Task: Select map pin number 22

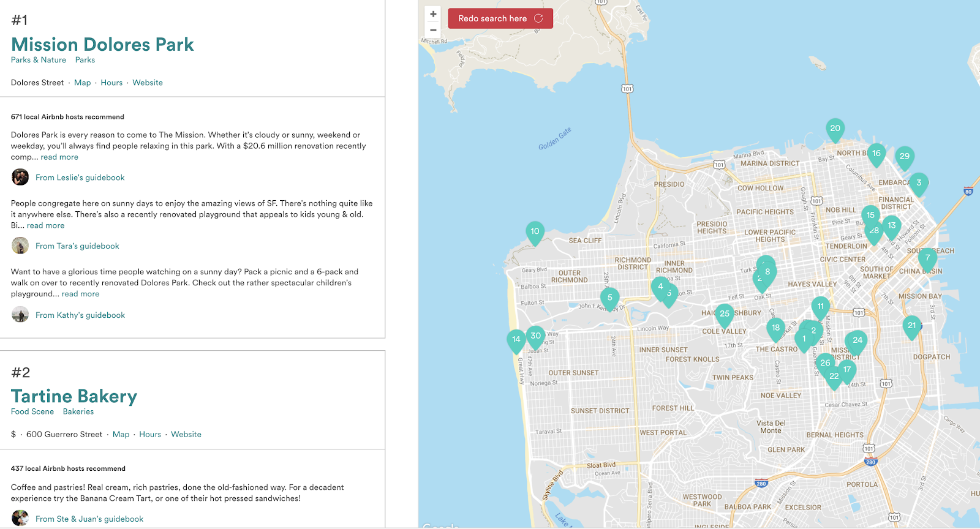Action: pos(834,378)
